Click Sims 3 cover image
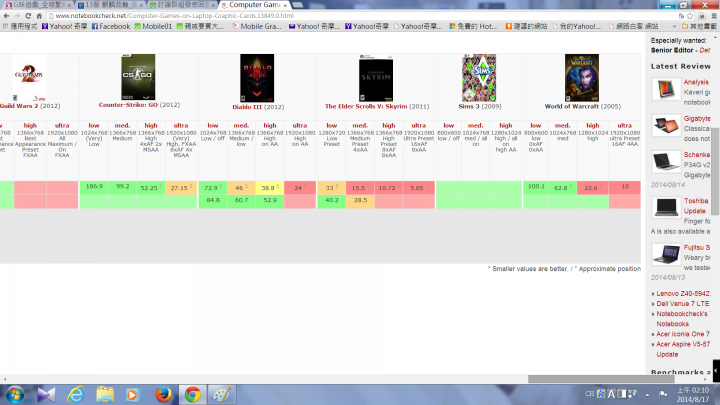The image size is (720, 405). pos(479,78)
